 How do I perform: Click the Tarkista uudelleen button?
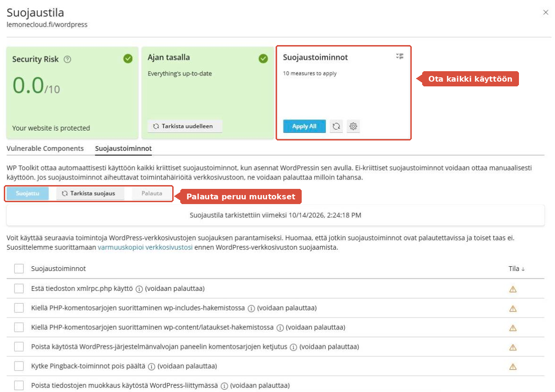pos(185,126)
